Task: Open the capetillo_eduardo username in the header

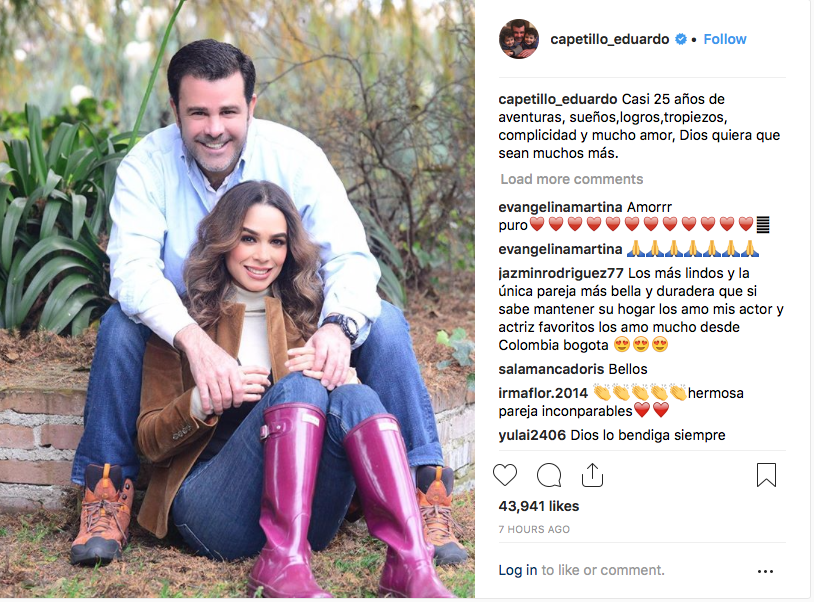Action: 609,39
